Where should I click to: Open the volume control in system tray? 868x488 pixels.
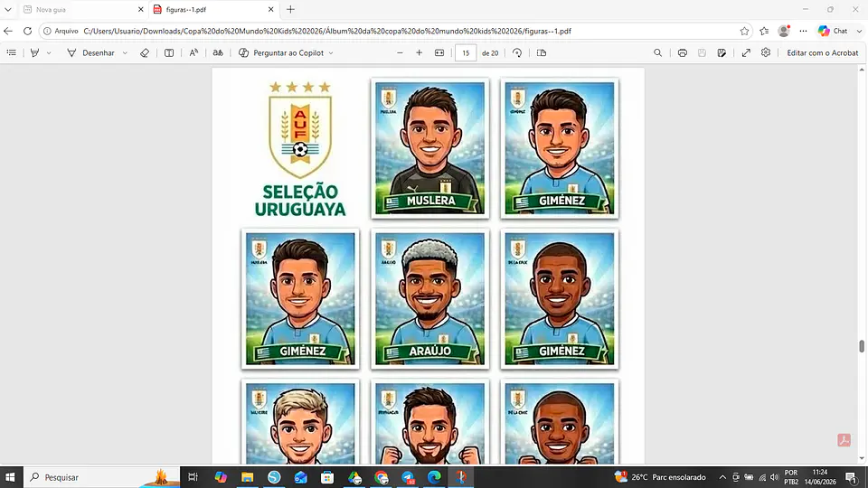pyautogui.click(x=774, y=477)
